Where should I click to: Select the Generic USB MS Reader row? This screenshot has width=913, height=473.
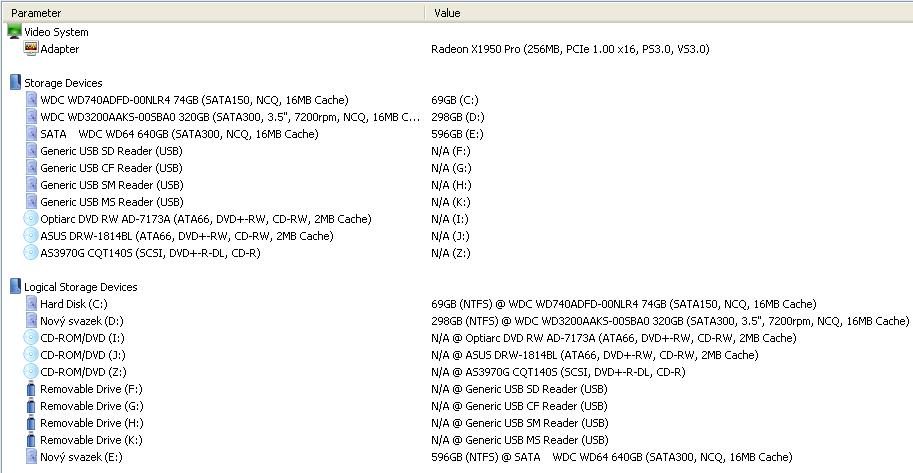[x=112, y=202]
